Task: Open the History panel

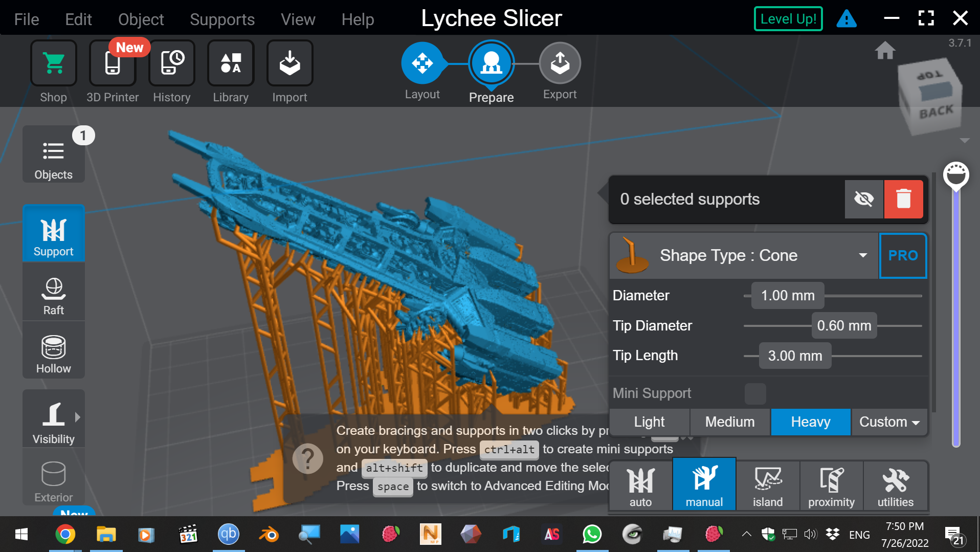Action: coord(172,63)
